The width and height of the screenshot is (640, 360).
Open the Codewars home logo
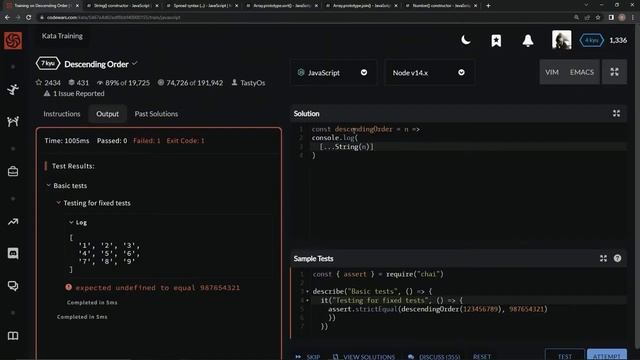(13, 40)
